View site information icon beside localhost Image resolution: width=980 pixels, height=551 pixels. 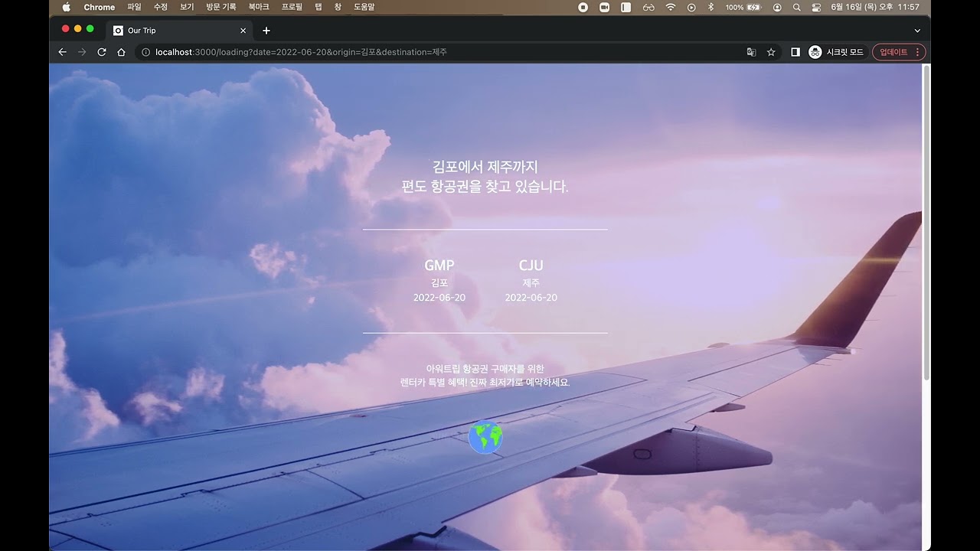click(145, 52)
